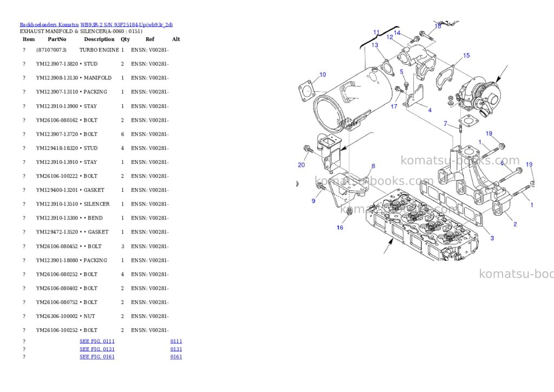554x392 pixels.
Task: Open the 0161 link in Alt column
Action: point(176,357)
